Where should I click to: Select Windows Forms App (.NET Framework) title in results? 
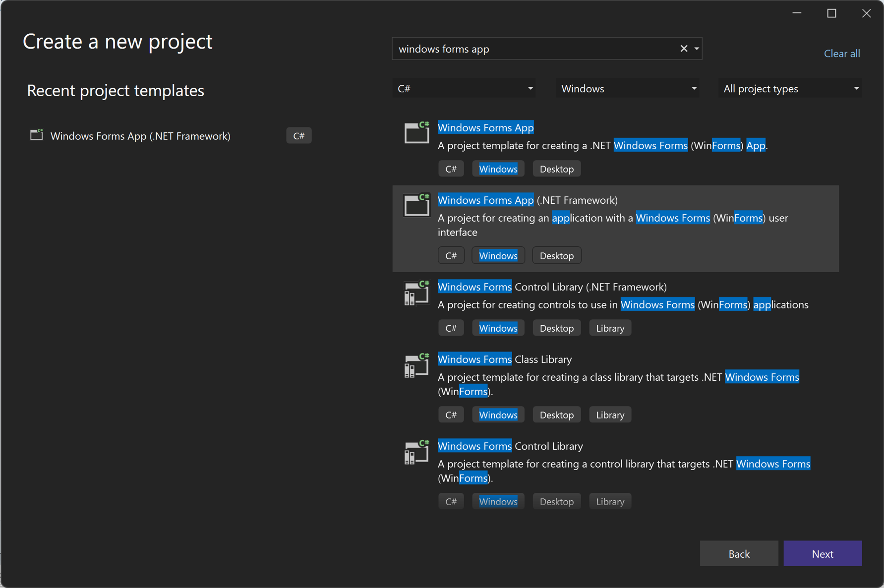coord(528,200)
